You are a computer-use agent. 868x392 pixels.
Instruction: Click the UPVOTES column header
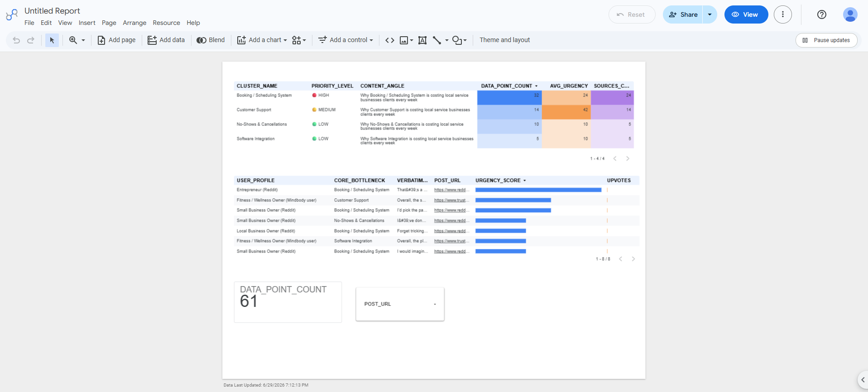pos(619,181)
